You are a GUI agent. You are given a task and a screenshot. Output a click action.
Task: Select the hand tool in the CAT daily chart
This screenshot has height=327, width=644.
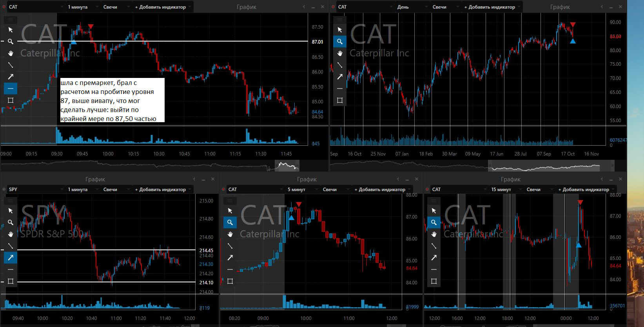click(x=340, y=53)
